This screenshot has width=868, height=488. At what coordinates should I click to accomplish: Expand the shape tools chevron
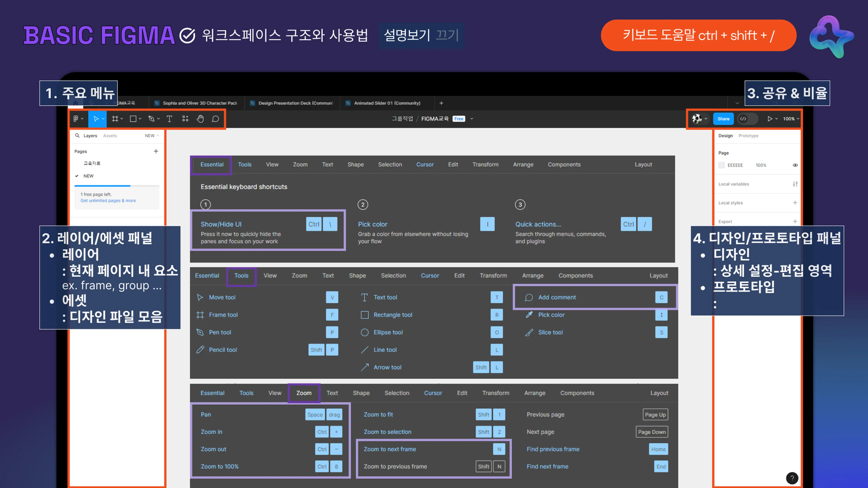pos(140,119)
